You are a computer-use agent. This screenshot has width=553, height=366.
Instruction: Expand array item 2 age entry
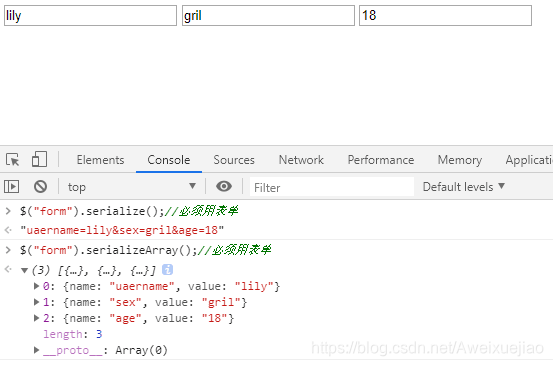(x=36, y=318)
